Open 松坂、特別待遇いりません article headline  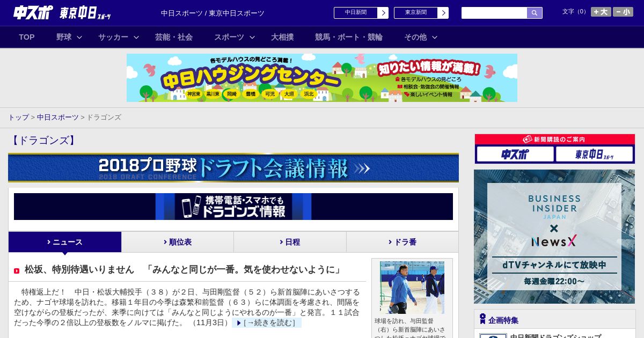tap(184, 269)
